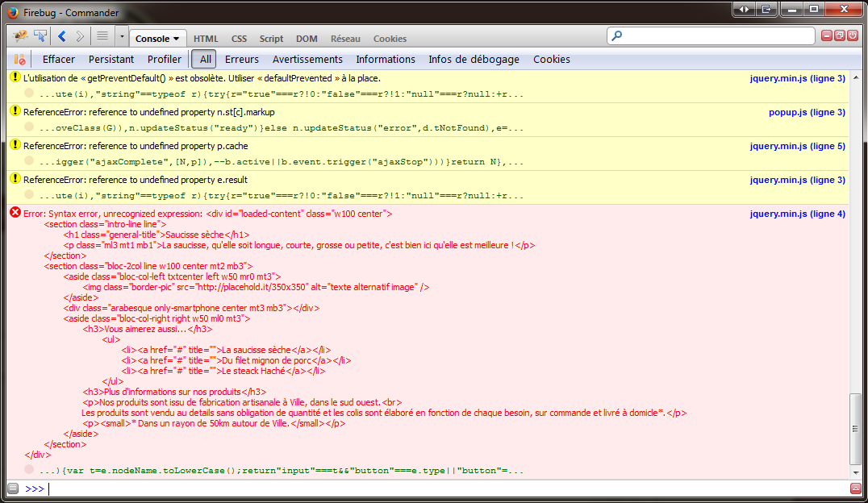The width and height of the screenshot is (868, 503).
Task: Toggle the Persistant console mode
Action: 111,59
